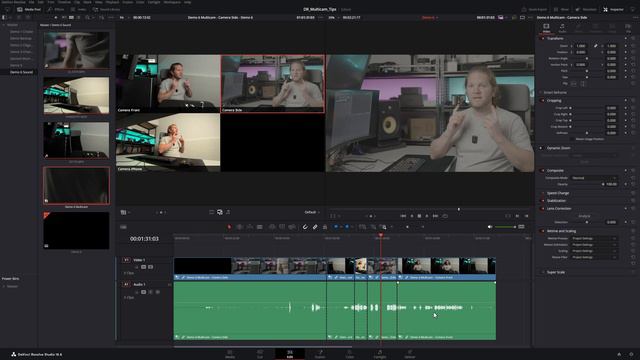Viewport: 640px width, 360px height.
Task: Toggle the Cropping section enable switch
Action: (x=542, y=100)
